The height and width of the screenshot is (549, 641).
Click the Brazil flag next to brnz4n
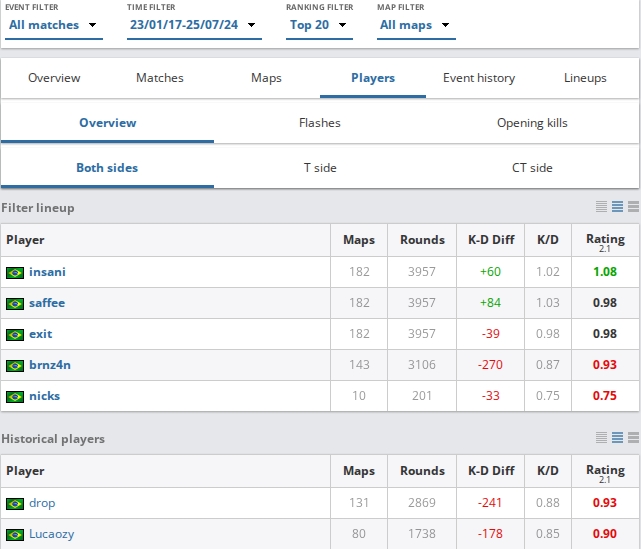click(x=15, y=365)
